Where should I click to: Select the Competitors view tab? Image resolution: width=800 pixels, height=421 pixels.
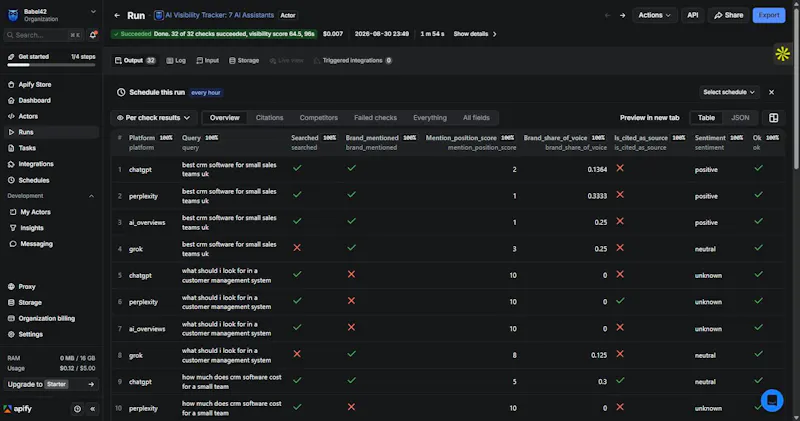point(318,118)
